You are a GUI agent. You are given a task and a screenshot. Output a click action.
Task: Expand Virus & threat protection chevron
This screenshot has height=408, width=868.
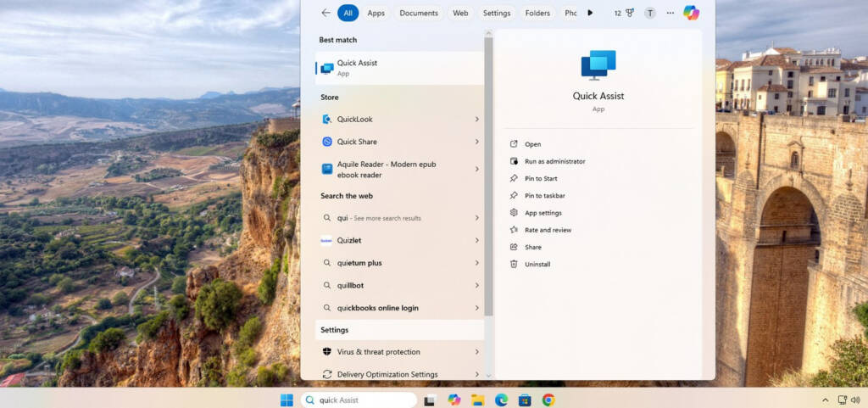476,352
